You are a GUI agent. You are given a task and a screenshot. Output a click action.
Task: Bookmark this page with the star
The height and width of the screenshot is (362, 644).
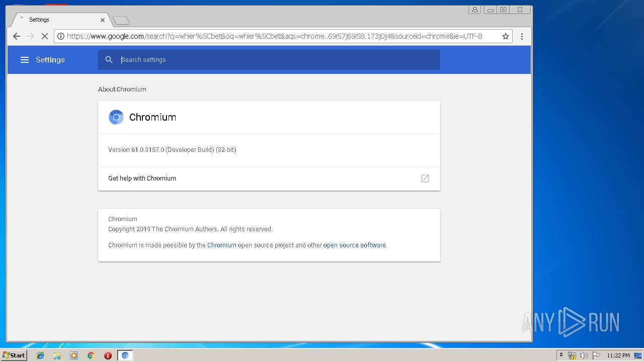tap(506, 36)
